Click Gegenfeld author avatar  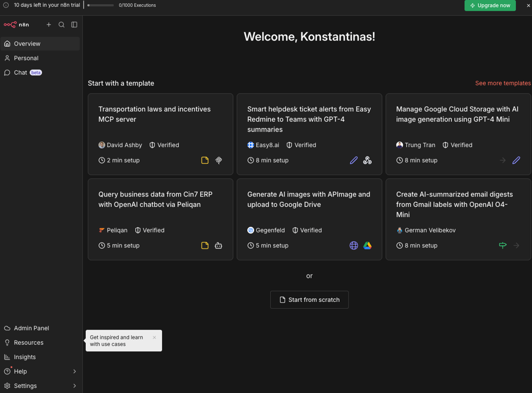[251, 230]
